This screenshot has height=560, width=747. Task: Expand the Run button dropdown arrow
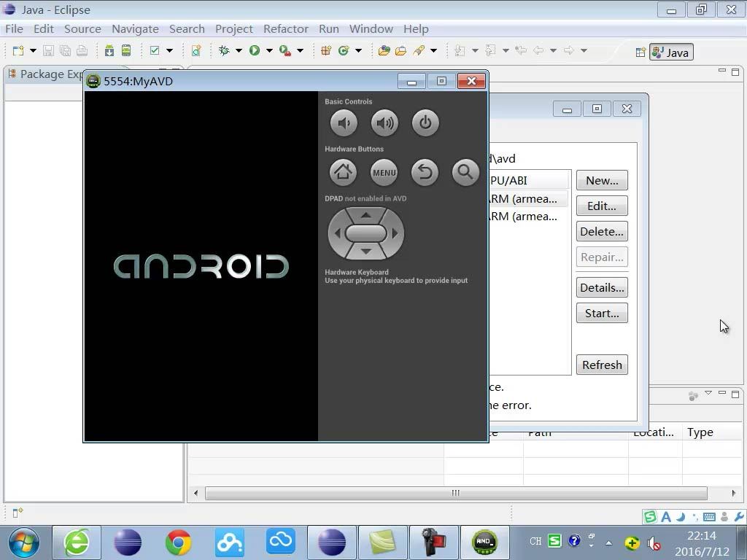click(x=269, y=50)
